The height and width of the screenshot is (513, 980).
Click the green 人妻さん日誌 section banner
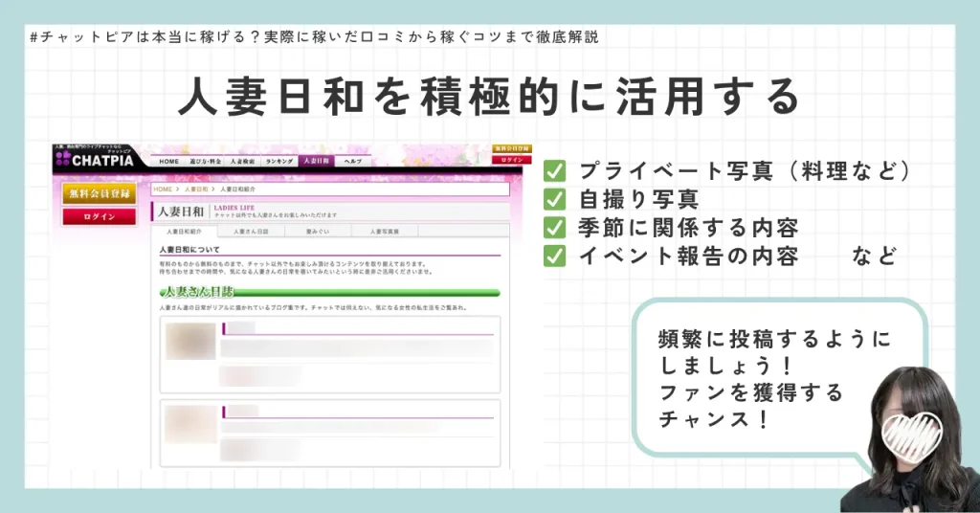[x=330, y=292]
